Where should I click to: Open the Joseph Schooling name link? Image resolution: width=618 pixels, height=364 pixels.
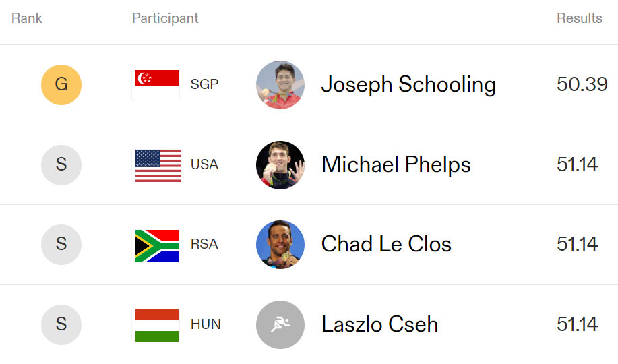point(408,85)
